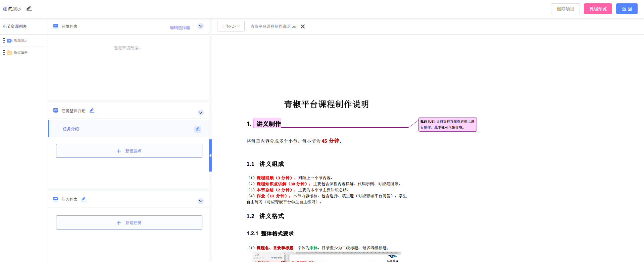Click the folder icon of 测试演示
The height and width of the screenshot is (262, 644).
pos(10,53)
